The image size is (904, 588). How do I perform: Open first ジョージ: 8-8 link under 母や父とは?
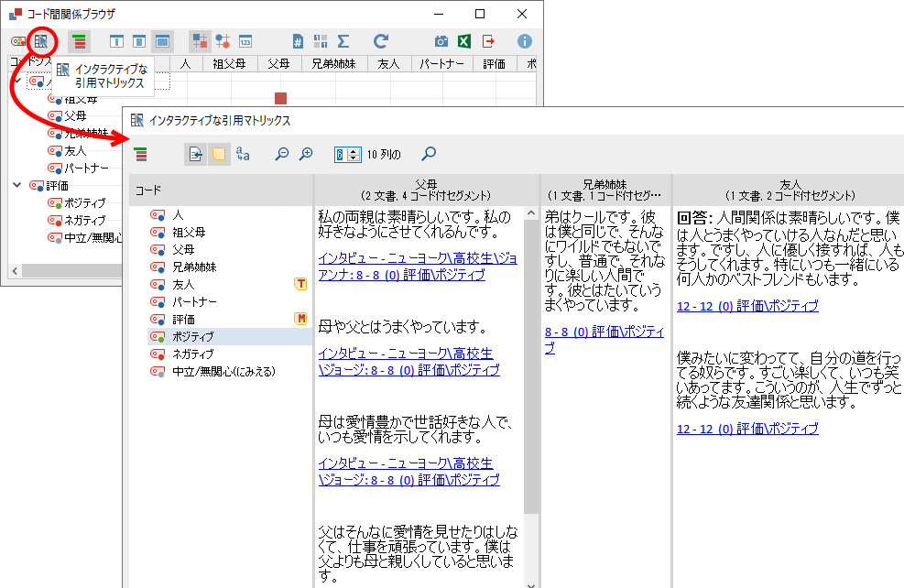pyautogui.click(x=408, y=362)
